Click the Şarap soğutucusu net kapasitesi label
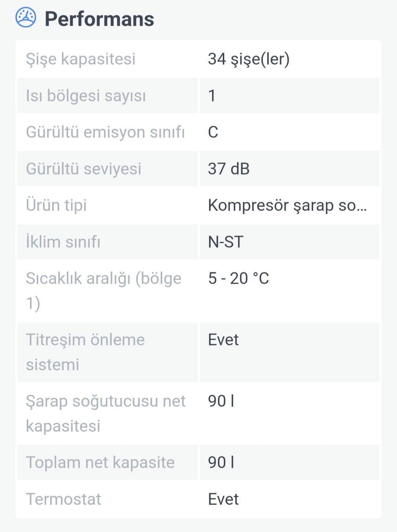 pos(106,414)
